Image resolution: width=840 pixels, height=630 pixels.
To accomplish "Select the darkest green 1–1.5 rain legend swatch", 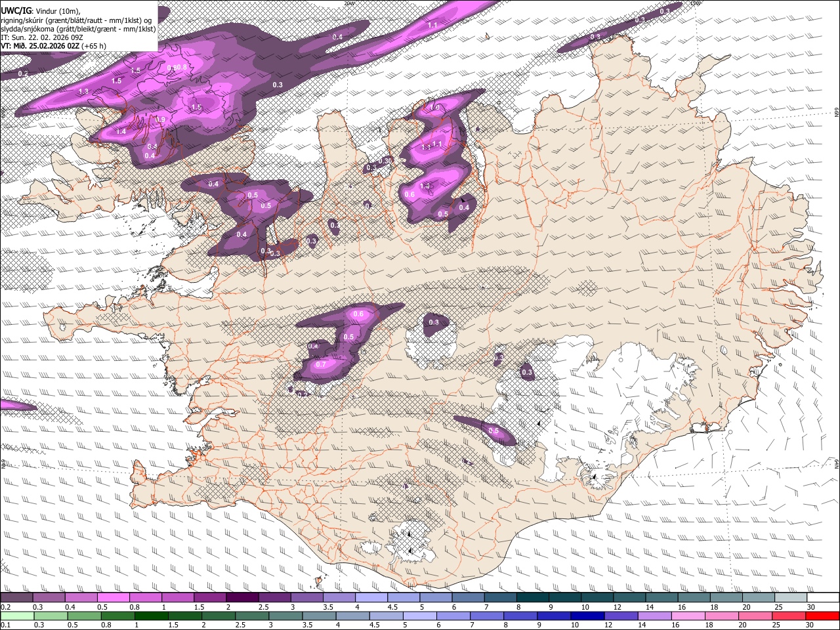I will (151, 616).
